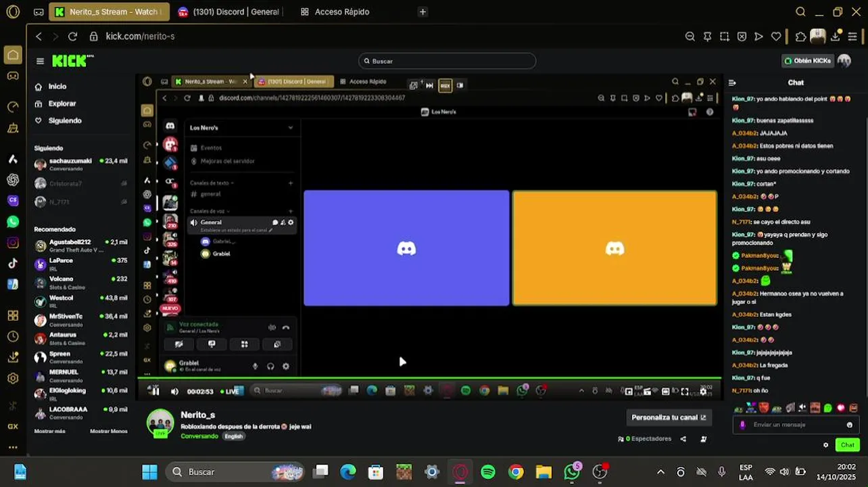This screenshot has width=868, height=487.
Task: Switch to the Discord General tab
Action: [228, 11]
